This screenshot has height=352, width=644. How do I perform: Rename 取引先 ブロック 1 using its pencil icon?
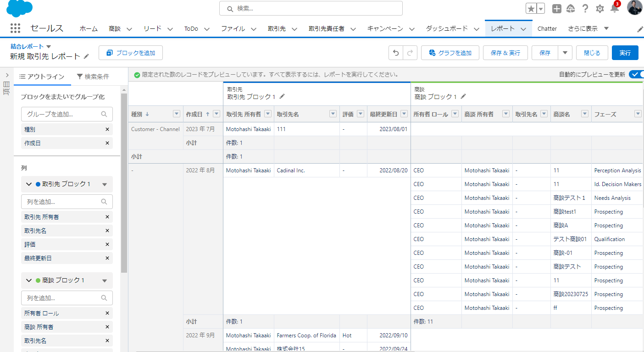(282, 97)
